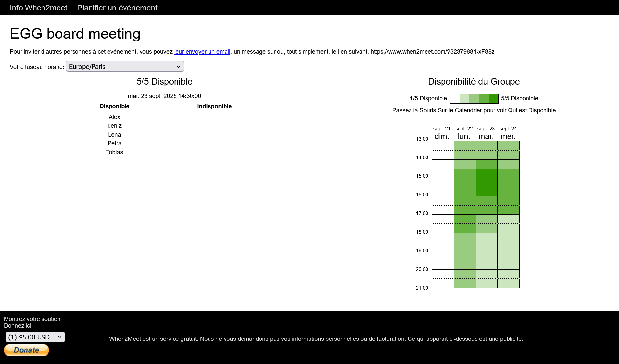Click the white 1/5 legend swatch
619x364 pixels.
click(x=455, y=99)
